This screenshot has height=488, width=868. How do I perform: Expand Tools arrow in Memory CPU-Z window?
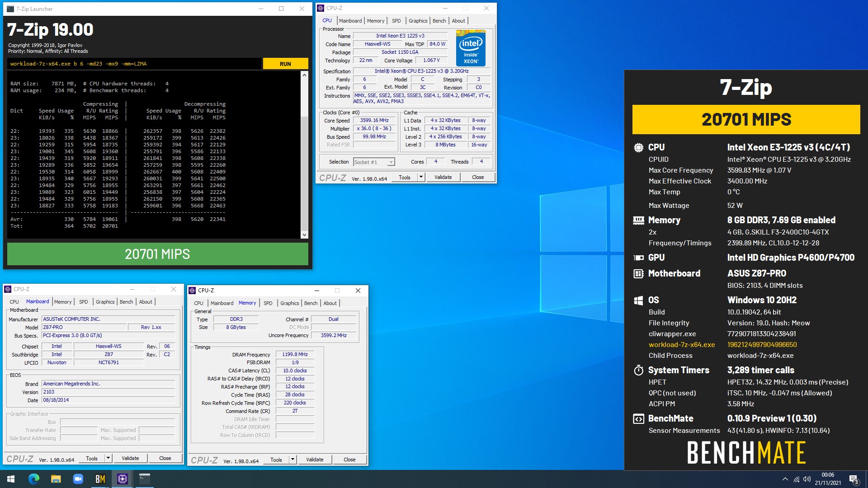pyautogui.click(x=292, y=460)
